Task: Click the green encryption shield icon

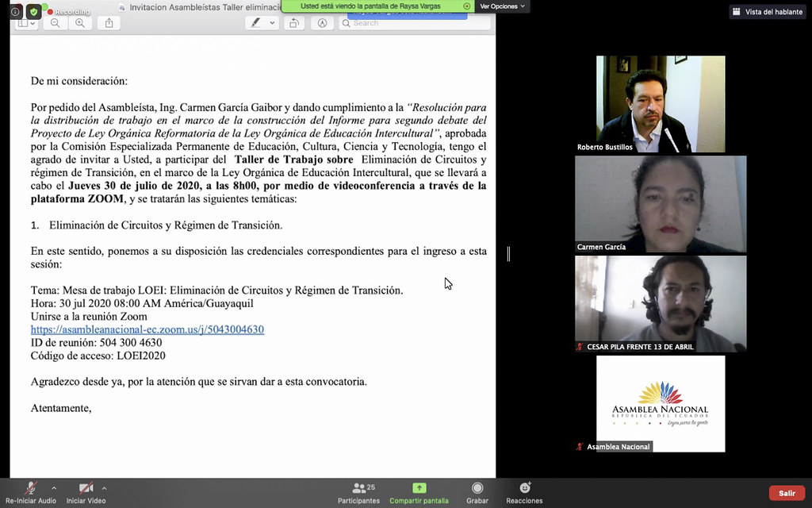Action: tap(33, 12)
